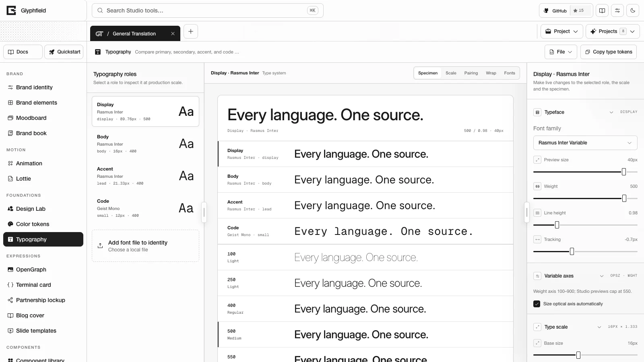The image size is (644, 362).
Task: Collapse the Variable axes section chevron
Action: [x=602, y=276]
